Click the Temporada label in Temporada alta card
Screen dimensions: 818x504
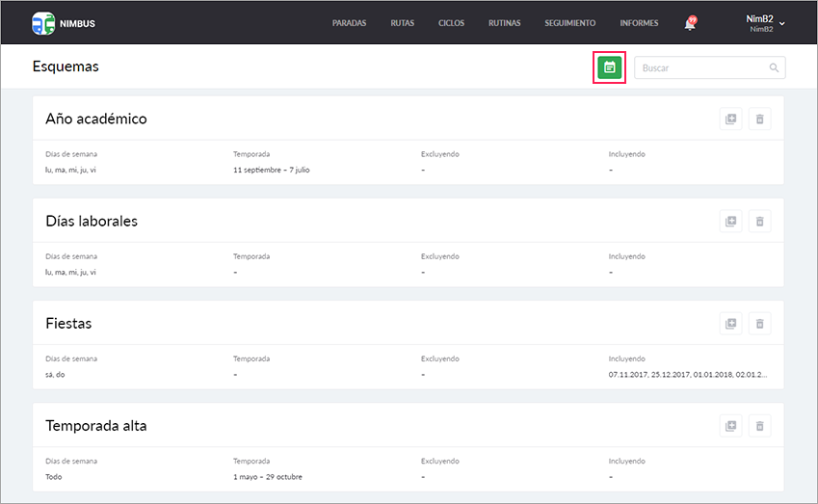click(x=251, y=462)
